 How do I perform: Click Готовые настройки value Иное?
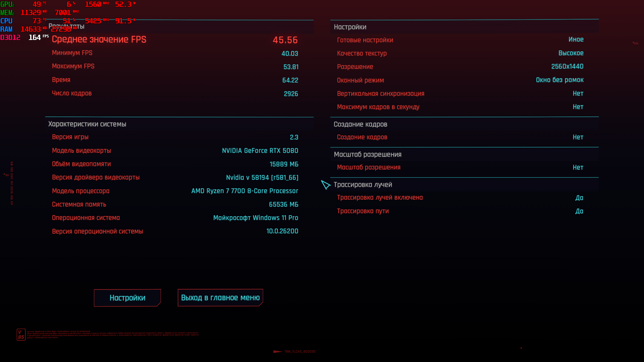click(x=576, y=39)
